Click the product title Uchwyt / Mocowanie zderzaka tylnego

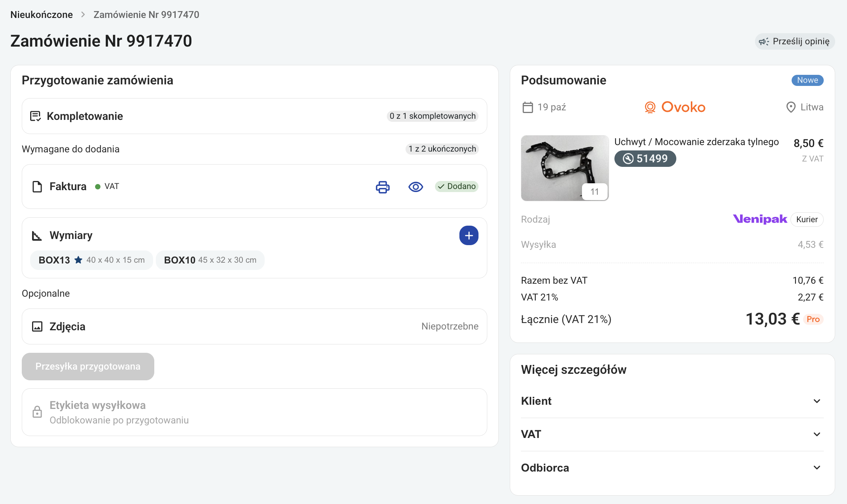click(697, 142)
